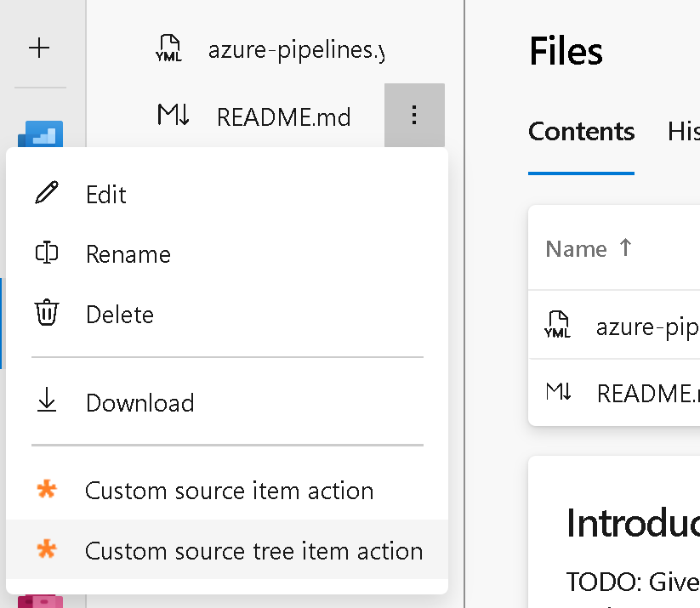Click the plus icon in the left sidebar
The height and width of the screenshot is (608, 700).
38,48
